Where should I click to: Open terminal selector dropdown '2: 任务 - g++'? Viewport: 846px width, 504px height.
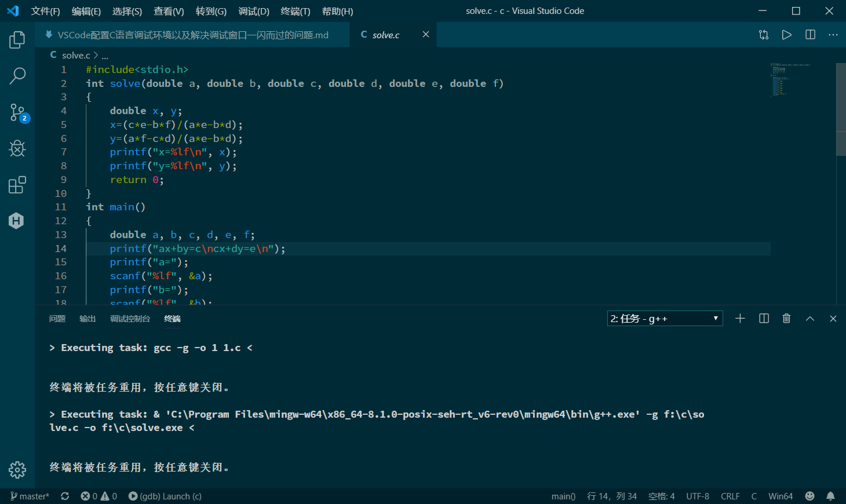665,319
